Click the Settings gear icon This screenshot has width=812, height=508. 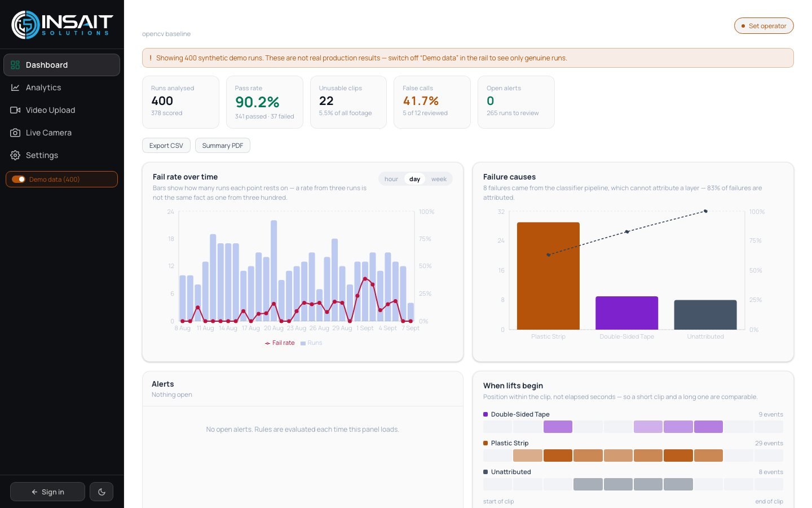pyautogui.click(x=15, y=155)
